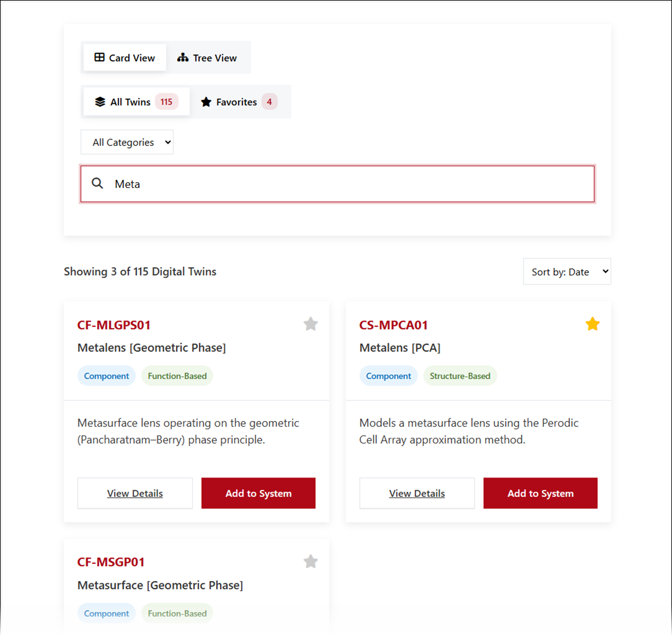Viewport: 672px width, 637px height.
Task: Switch to the Favorites tab
Action: (x=236, y=102)
